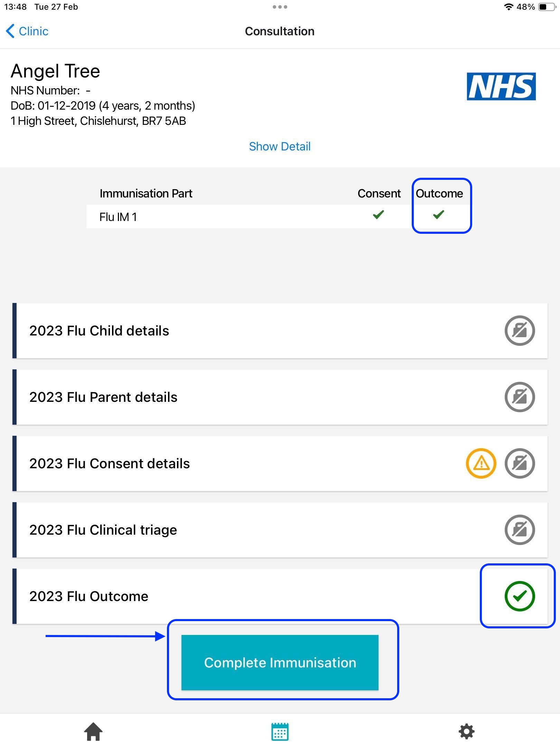The width and height of the screenshot is (560, 747).
Task: Open 2023 Flu Consent details section
Action: point(109,463)
